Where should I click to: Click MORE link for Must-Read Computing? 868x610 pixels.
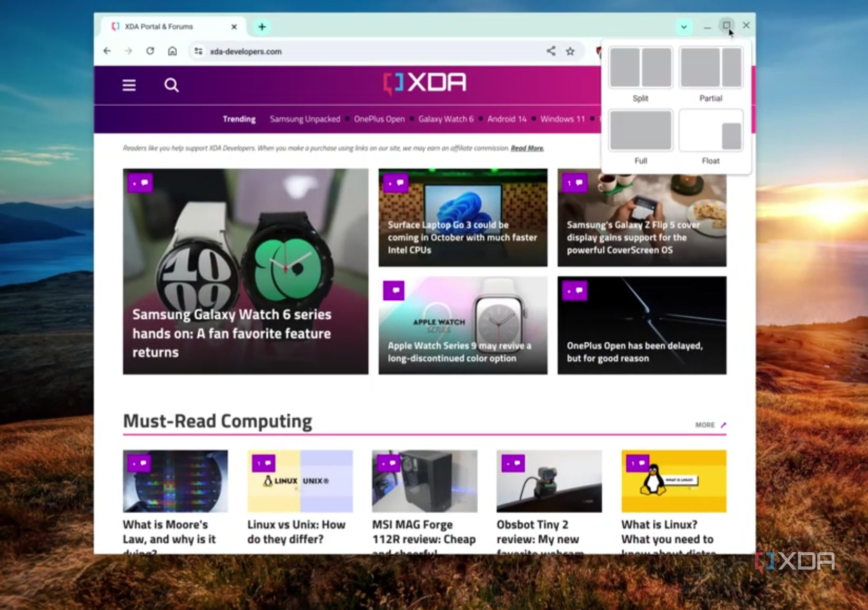pyautogui.click(x=710, y=425)
